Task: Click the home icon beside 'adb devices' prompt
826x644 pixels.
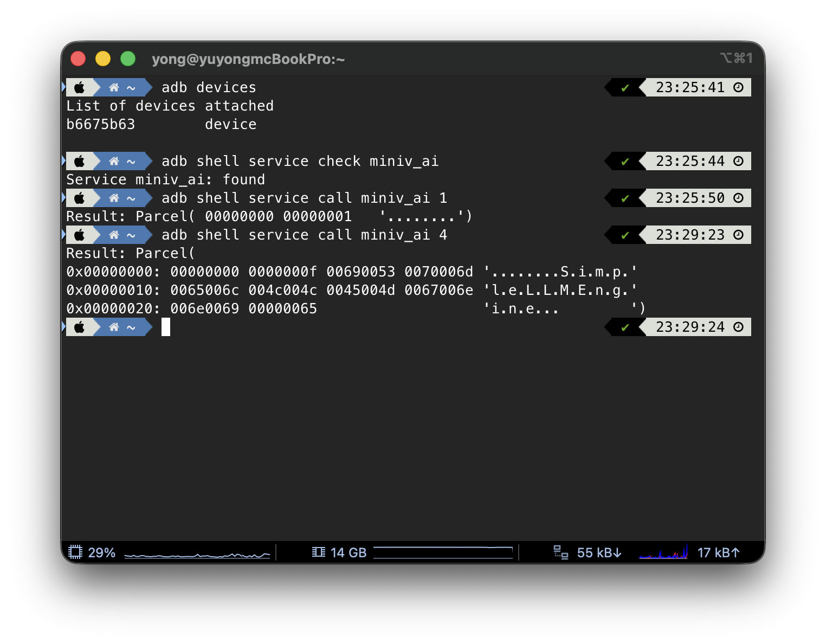Action: point(114,87)
